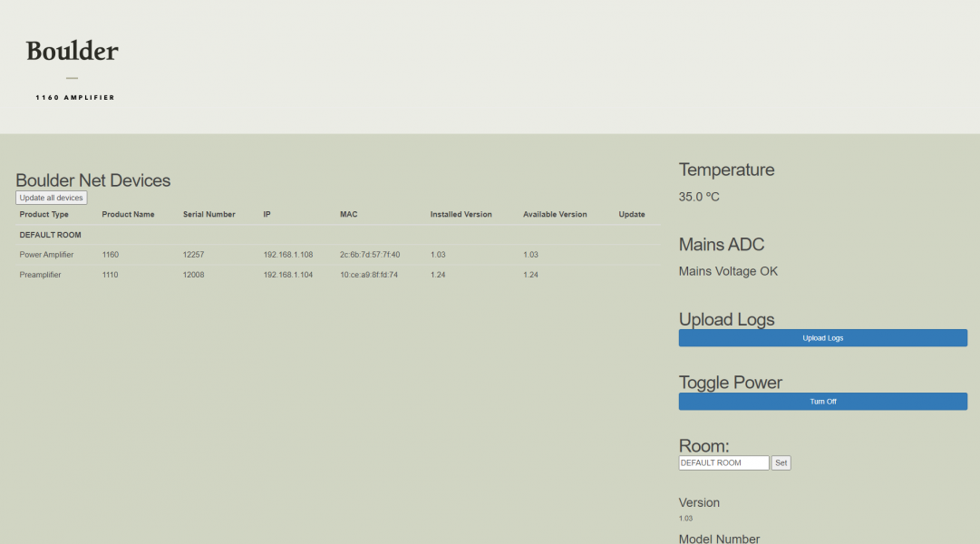Click the Product Type column header
This screenshot has width=980, height=544.
point(44,215)
